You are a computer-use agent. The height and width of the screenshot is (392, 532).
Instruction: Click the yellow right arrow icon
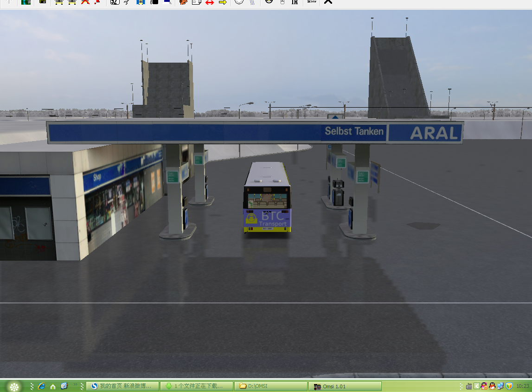click(223, 2)
